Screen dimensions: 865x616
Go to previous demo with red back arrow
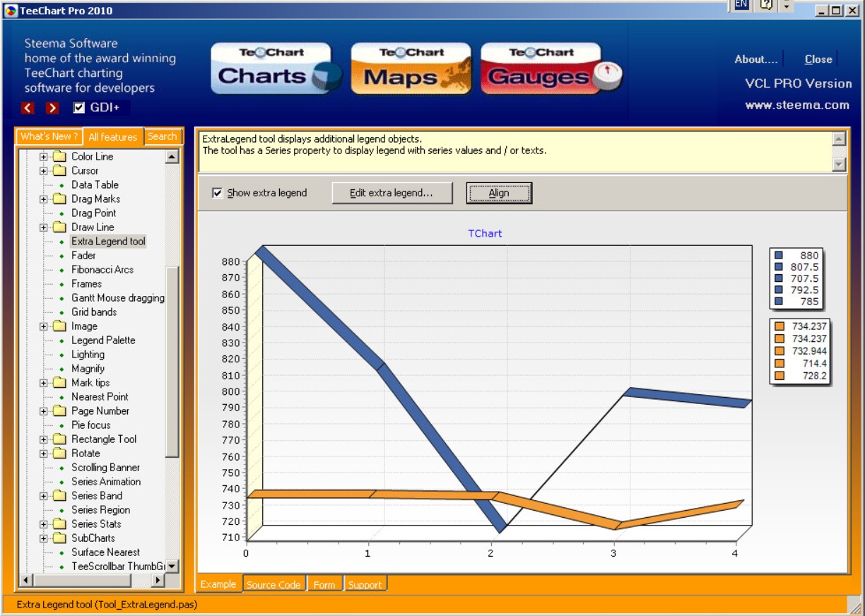click(28, 108)
